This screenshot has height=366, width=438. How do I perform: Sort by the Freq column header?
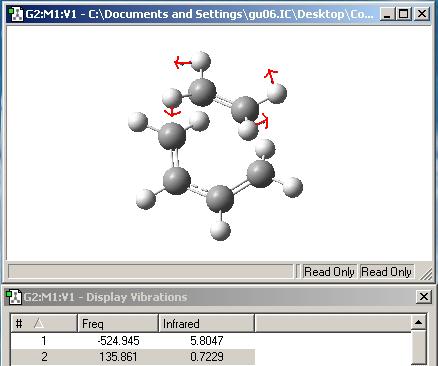[x=118, y=323]
